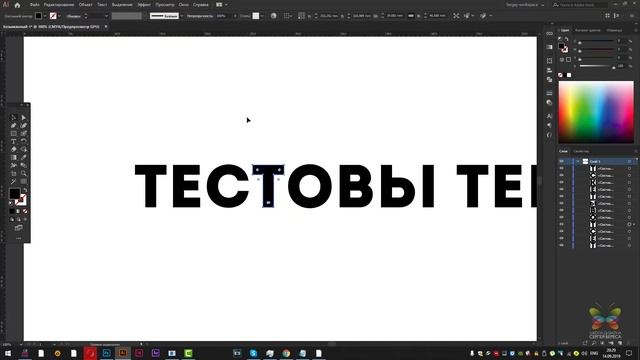Click the white swatch in Color panel
Viewport: 640px width, 360px height.
[x=569, y=75]
